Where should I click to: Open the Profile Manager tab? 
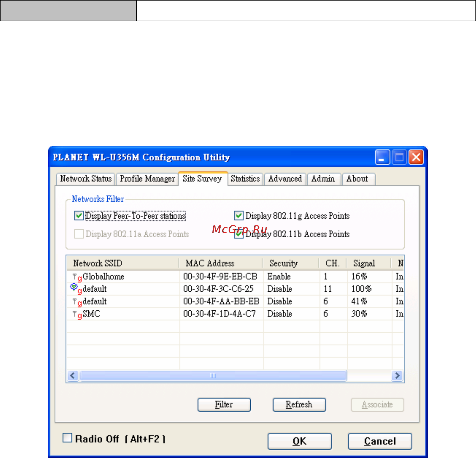(147, 179)
